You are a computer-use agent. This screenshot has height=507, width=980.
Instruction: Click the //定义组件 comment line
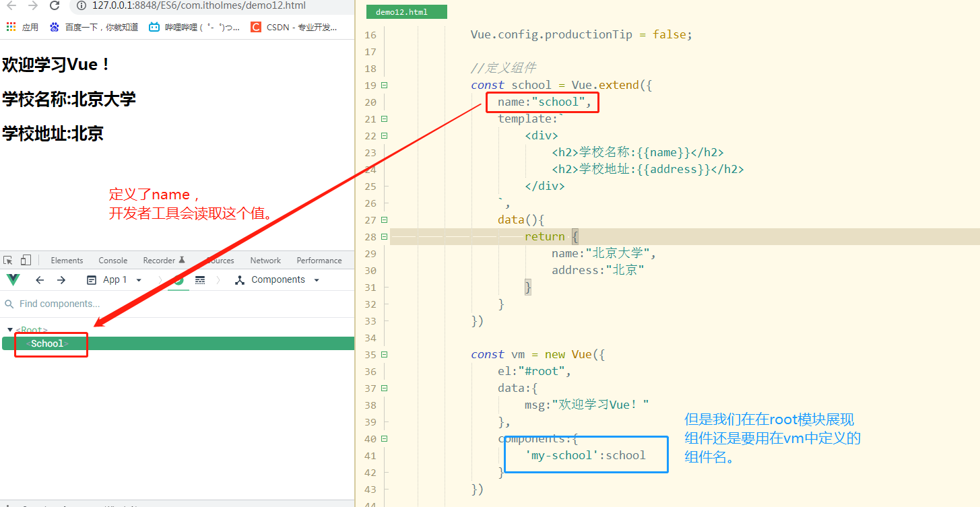[503, 68]
